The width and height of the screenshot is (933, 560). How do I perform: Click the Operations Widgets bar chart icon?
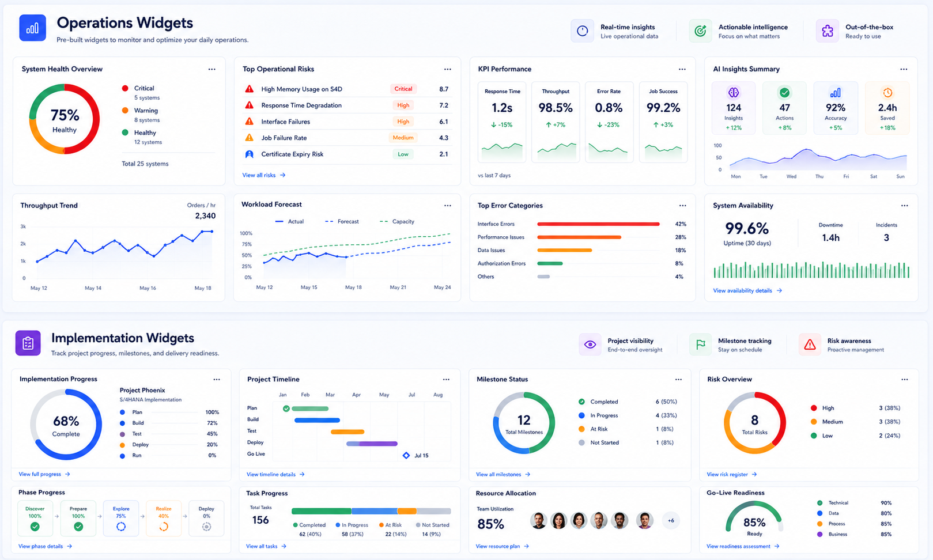tap(32, 28)
